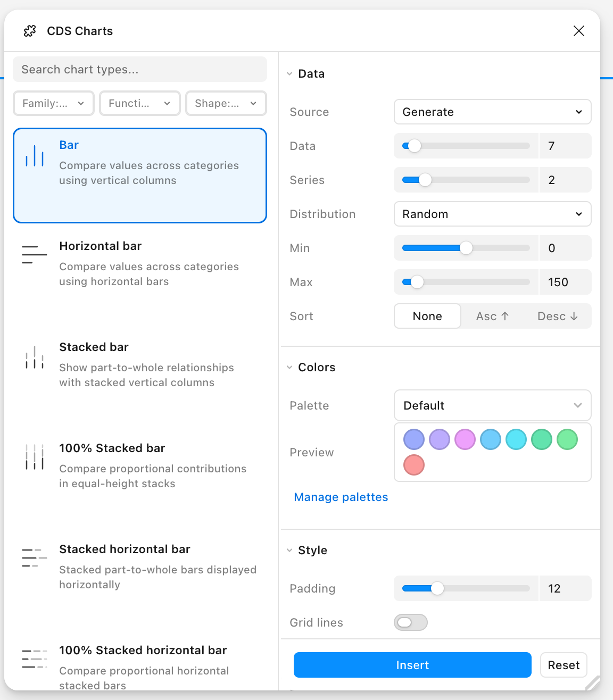Click the periwinkle blue palette swatch
Viewport: 613px width, 700px height.
[414, 439]
